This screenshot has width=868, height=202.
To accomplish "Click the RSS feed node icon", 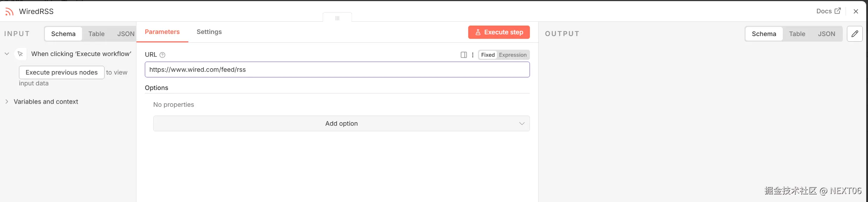I will [9, 12].
